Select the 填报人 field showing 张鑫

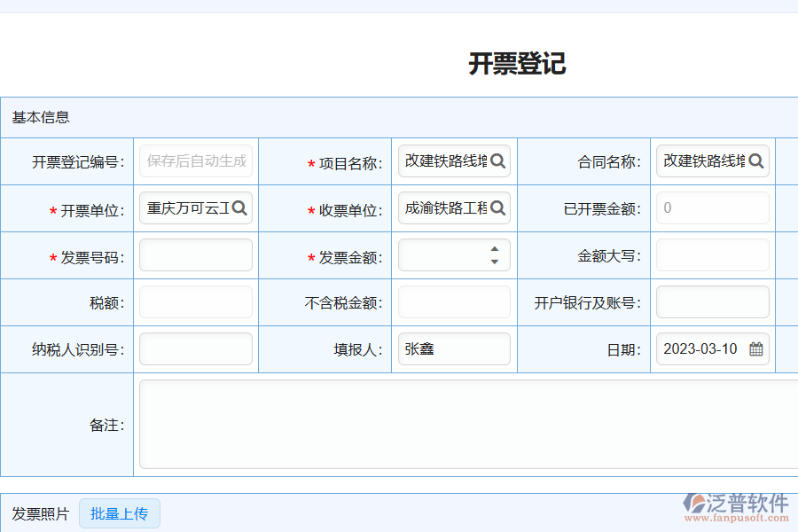pyautogui.click(x=454, y=348)
